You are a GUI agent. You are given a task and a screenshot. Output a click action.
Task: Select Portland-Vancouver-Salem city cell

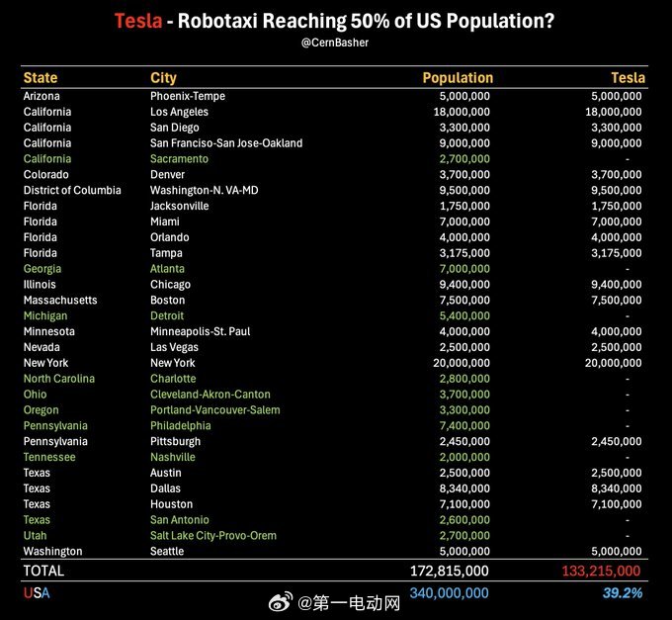(215, 410)
